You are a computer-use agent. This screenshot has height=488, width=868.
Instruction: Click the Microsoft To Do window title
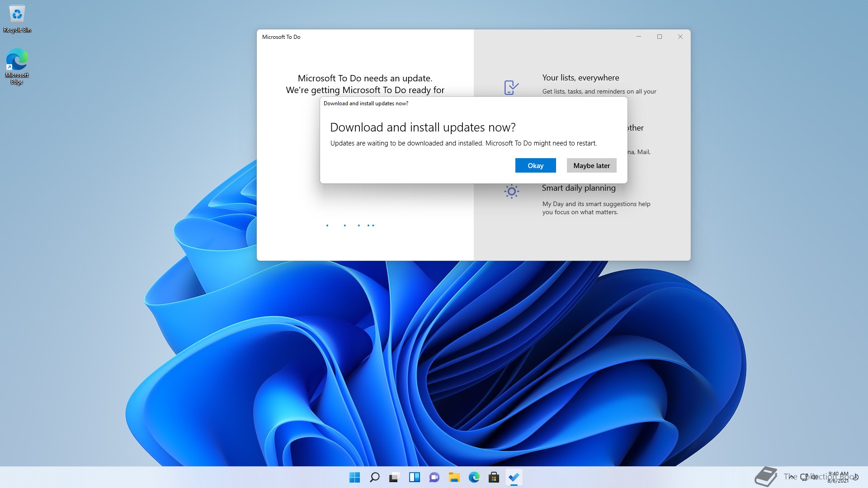coord(281,37)
